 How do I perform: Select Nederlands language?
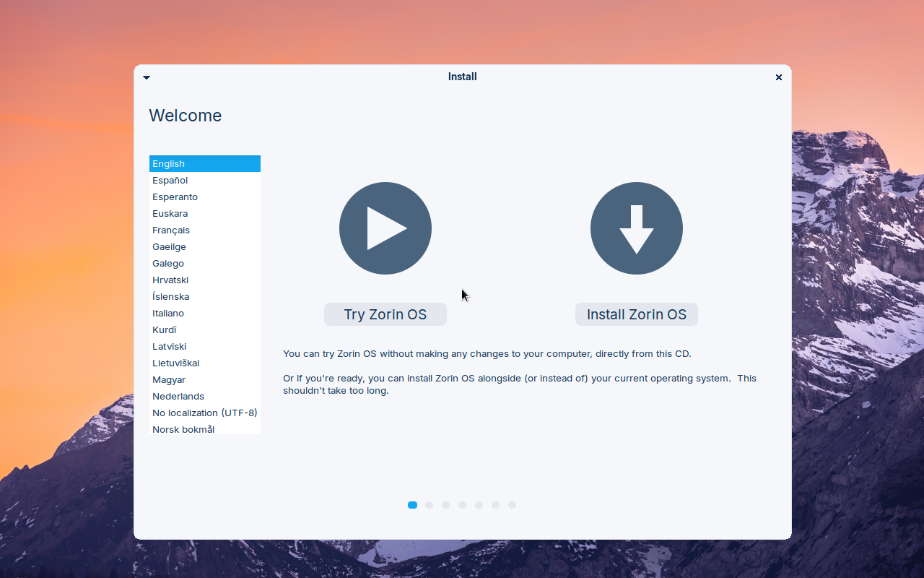(x=205, y=396)
